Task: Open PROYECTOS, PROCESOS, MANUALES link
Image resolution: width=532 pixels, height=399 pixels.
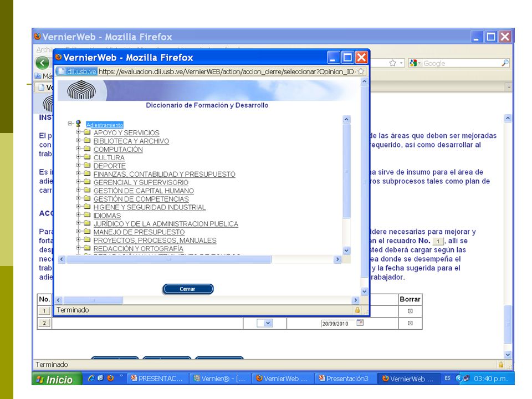Action: pyautogui.click(x=155, y=241)
